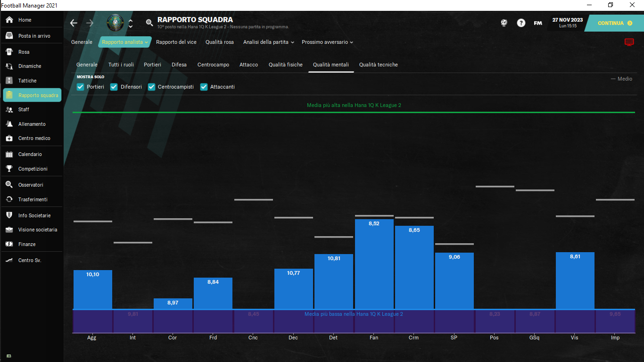Open the Home sidebar icon
644x362 pixels.
coord(9,20)
